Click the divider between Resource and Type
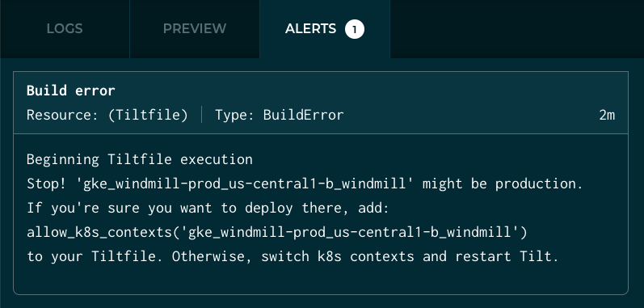 pyautogui.click(x=202, y=115)
